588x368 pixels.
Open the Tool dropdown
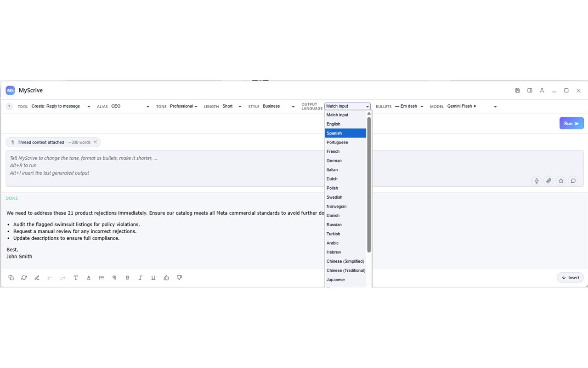61,106
